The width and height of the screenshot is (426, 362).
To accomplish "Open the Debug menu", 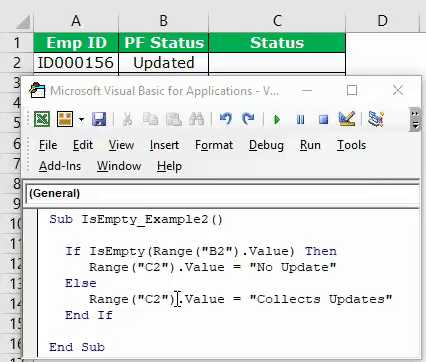I will pyautogui.click(x=266, y=145).
